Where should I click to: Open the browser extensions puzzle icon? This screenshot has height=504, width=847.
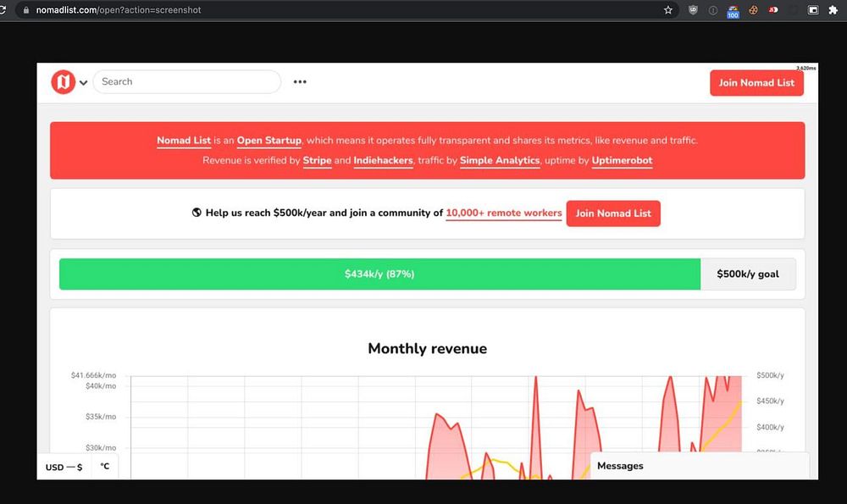pyautogui.click(x=833, y=9)
